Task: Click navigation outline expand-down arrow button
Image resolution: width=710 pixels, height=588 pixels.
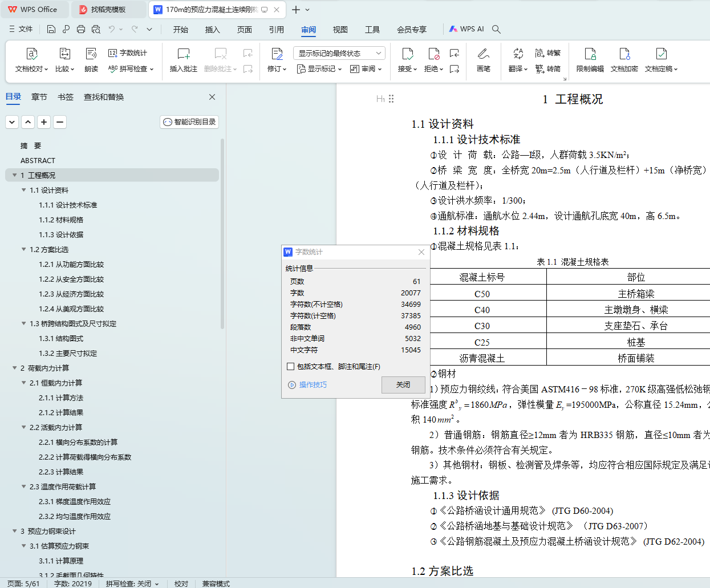Action: click(x=12, y=122)
